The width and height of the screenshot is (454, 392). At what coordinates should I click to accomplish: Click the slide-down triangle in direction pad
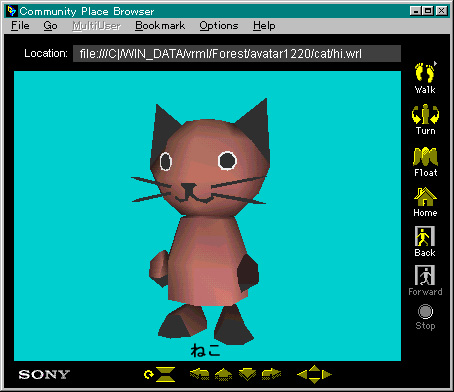point(314,381)
